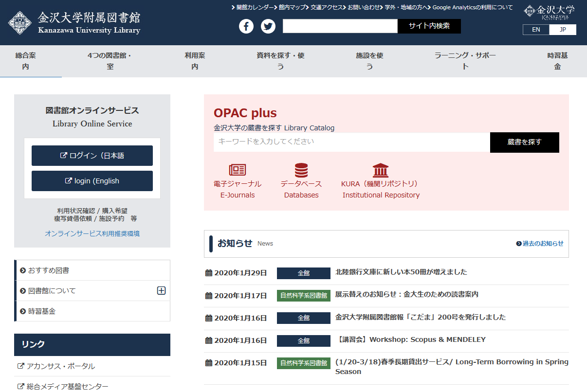Click the Kanazawa University Library logo

(x=74, y=23)
